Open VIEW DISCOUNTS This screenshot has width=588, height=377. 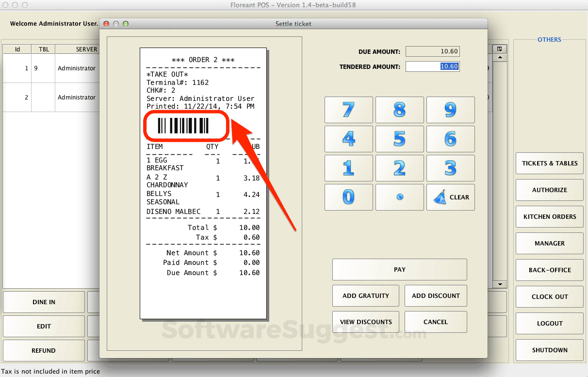pos(365,322)
